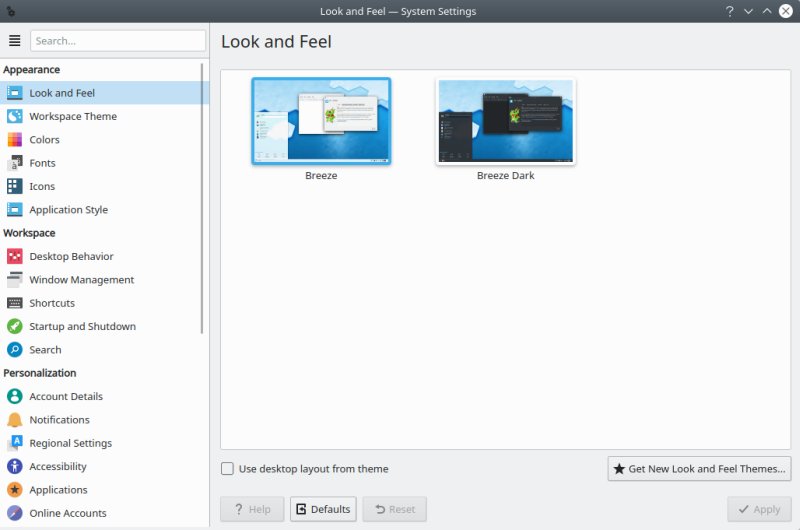Click the Breeze Dark caption text

506,175
